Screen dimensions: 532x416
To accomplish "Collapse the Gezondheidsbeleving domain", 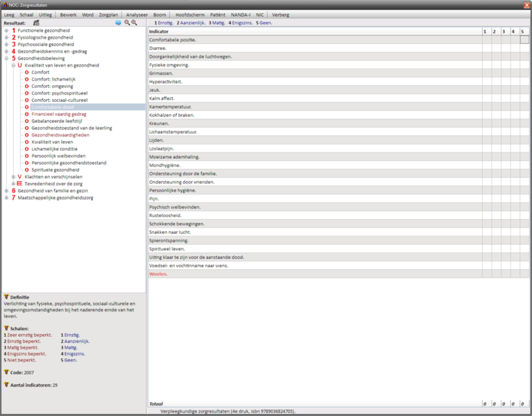I will pyautogui.click(x=6, y=59).
